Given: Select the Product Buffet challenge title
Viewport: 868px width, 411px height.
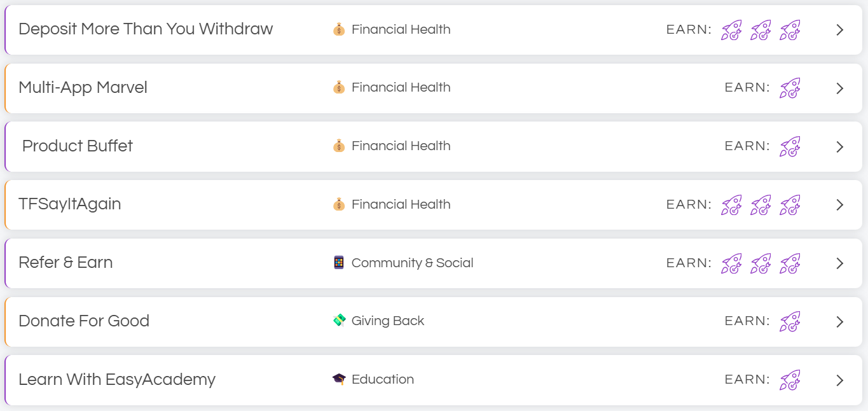Looking at the screenshot, I should 78,146.
